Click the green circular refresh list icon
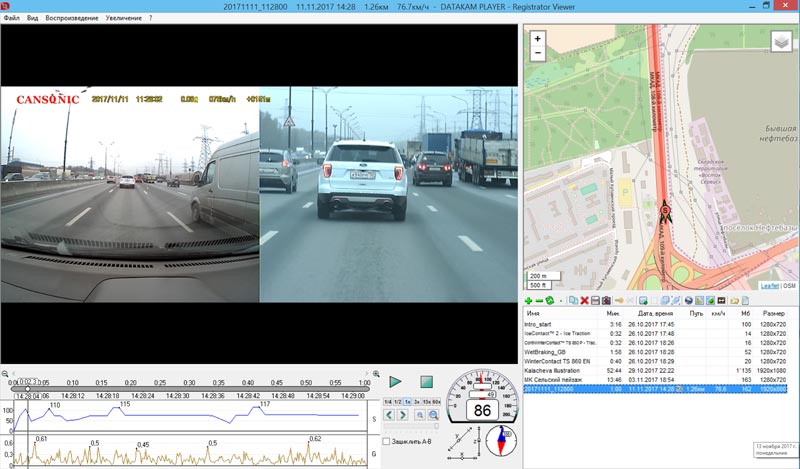800x469 pixels. point(550,300)
